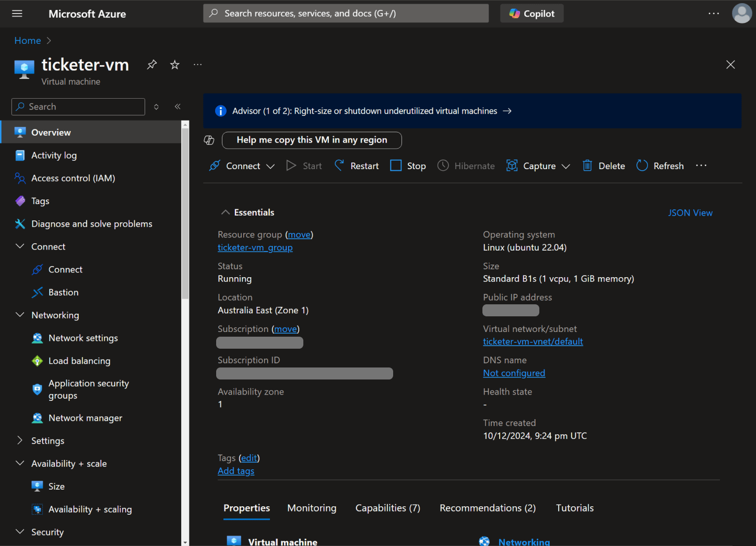Click the Copilot icon beside Help me copy
This screenshot has width=756, height=546.
[209, 140]
